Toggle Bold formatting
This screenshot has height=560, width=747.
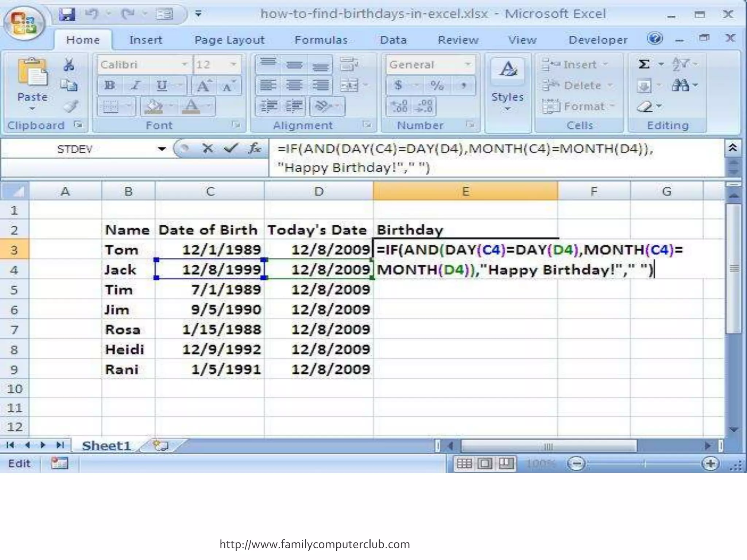point(109,86)
